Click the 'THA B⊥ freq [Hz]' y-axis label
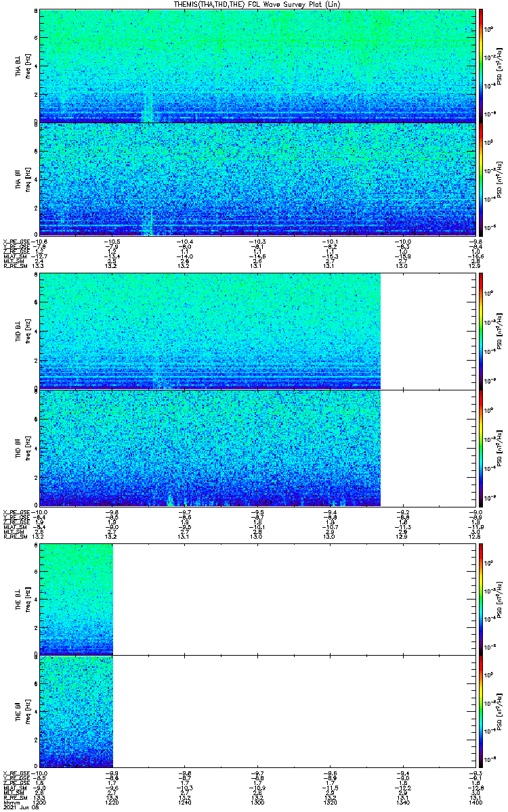The width and height of the screenshot is (508, 812). click(x=24, y=66)
